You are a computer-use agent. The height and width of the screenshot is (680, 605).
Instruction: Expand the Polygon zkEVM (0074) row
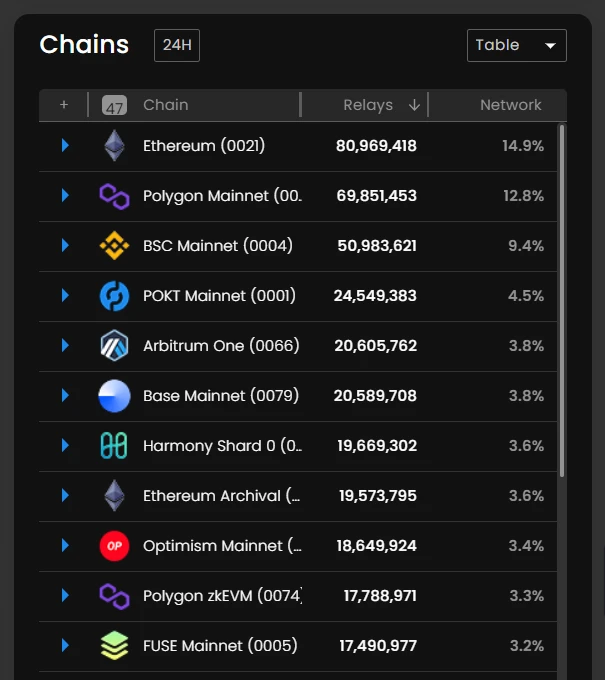65,596
